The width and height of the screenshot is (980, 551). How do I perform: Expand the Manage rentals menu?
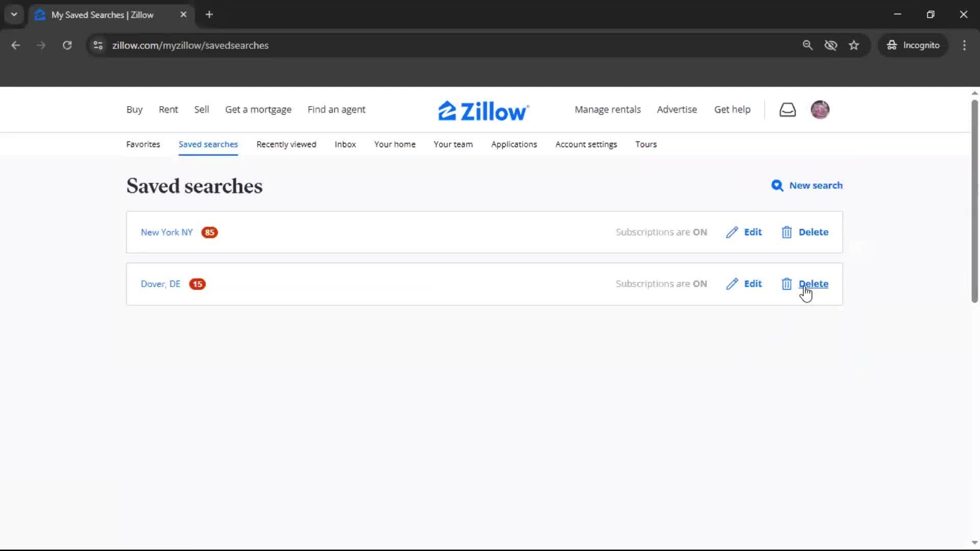coord(607,109)
